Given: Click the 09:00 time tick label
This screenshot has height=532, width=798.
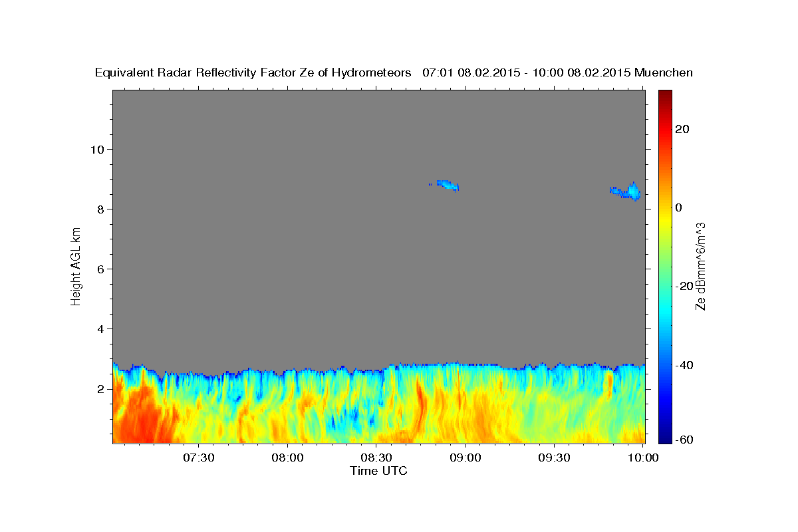Looking at the screenshot, I should coord(465,458).
